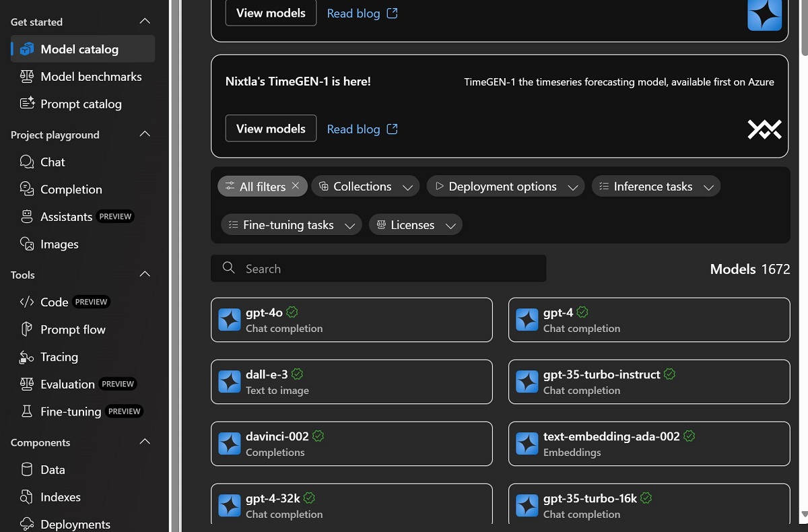Select Prompt flow in sidebar
This screenshot has height=532, width=808.
click(x=83, y=329)
